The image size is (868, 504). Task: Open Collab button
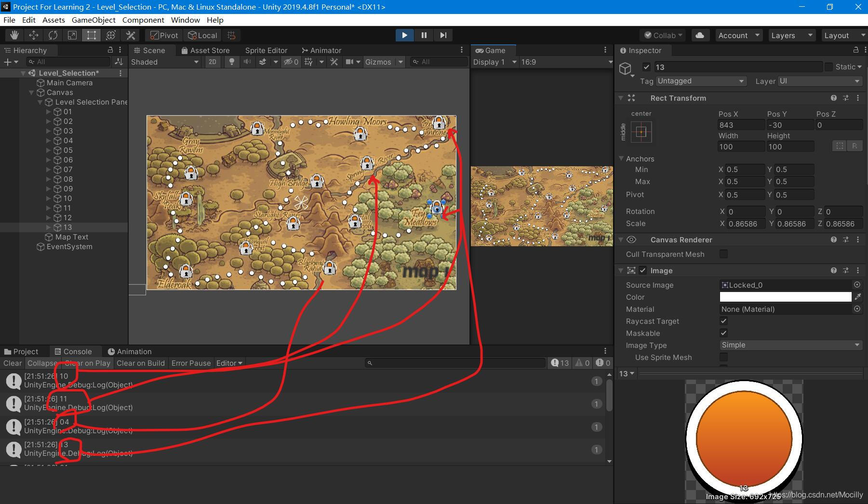tap(664, 35)
